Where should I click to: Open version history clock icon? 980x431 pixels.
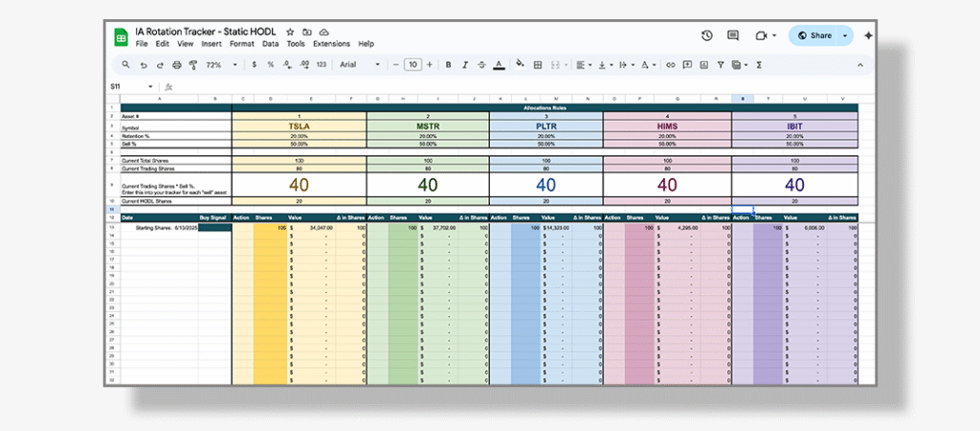click(x=707, y=35)
